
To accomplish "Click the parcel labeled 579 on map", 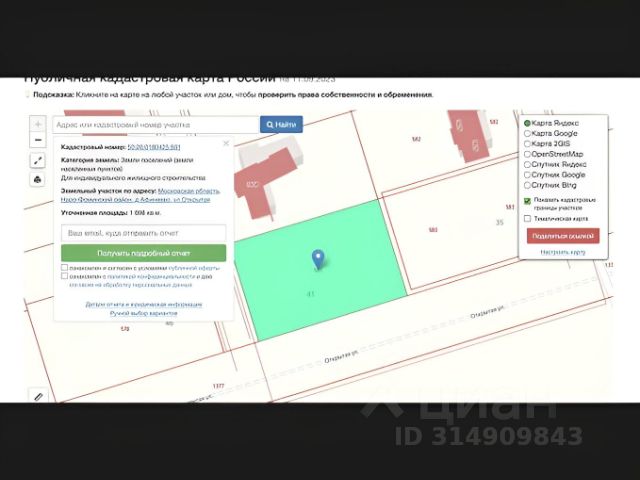I will click(125, 329).
